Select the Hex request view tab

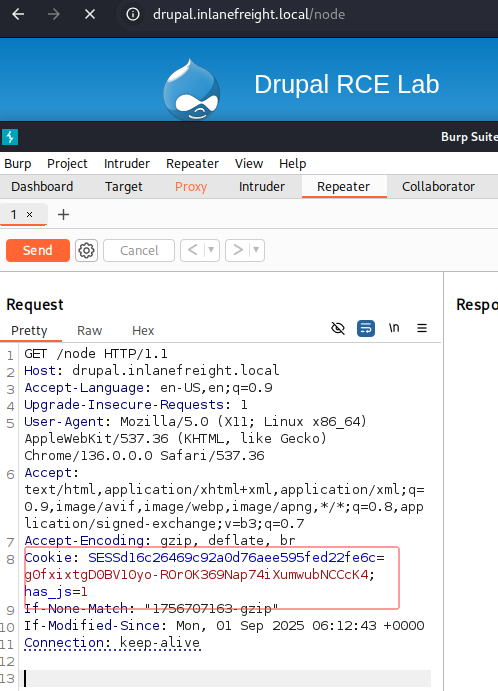pyautogui.click(x=143, y=331)
